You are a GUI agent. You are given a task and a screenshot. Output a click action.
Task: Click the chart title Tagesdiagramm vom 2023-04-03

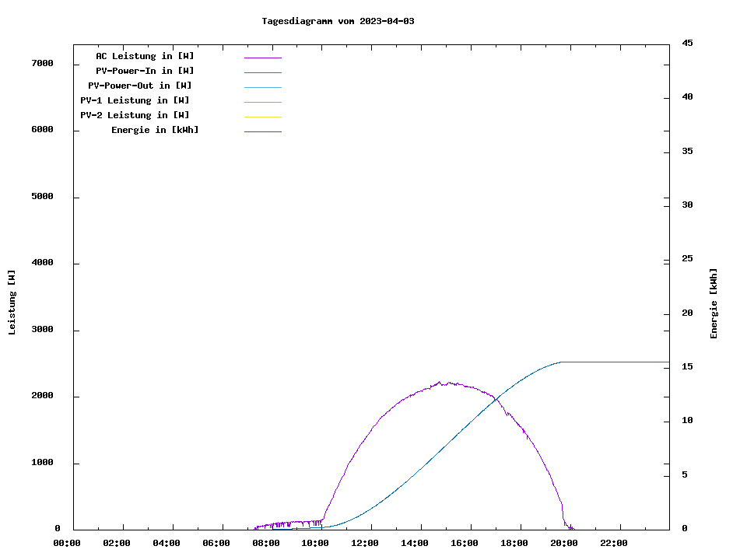[338, 21]
